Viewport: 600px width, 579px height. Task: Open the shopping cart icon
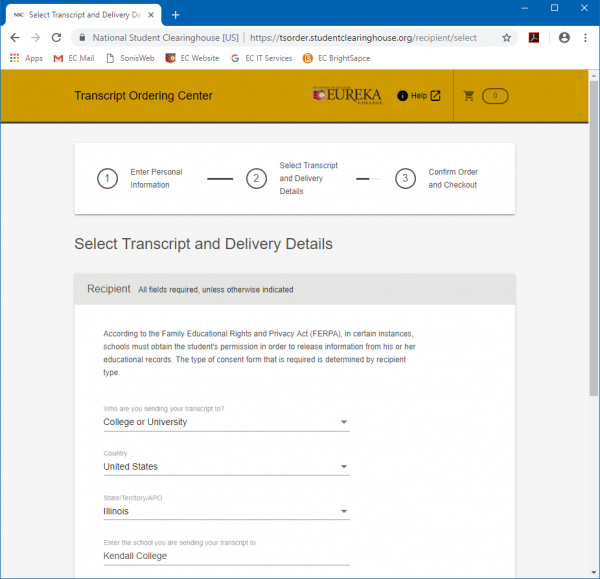469,96
